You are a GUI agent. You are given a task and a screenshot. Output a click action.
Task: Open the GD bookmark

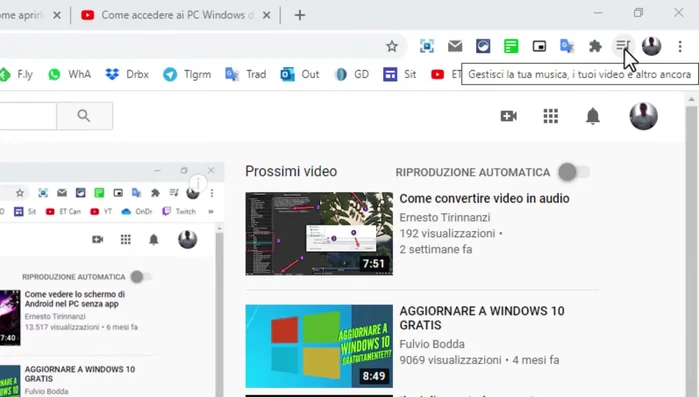352,74
